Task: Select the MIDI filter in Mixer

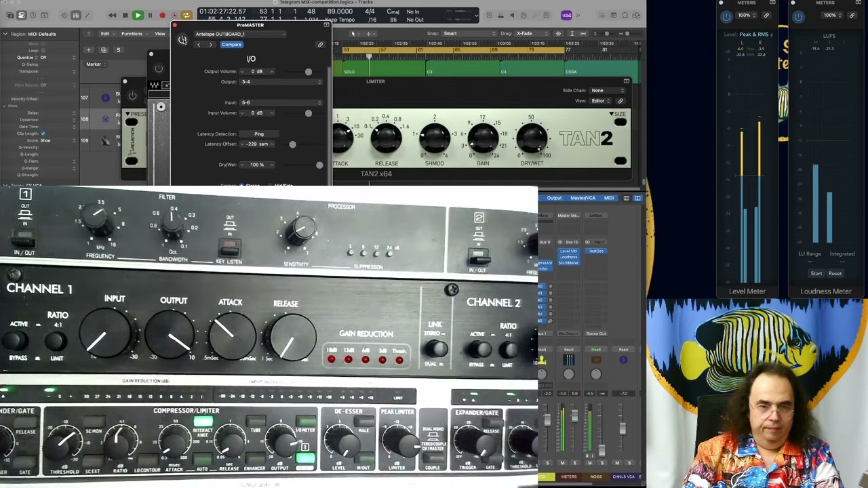Action: point(609,198)
